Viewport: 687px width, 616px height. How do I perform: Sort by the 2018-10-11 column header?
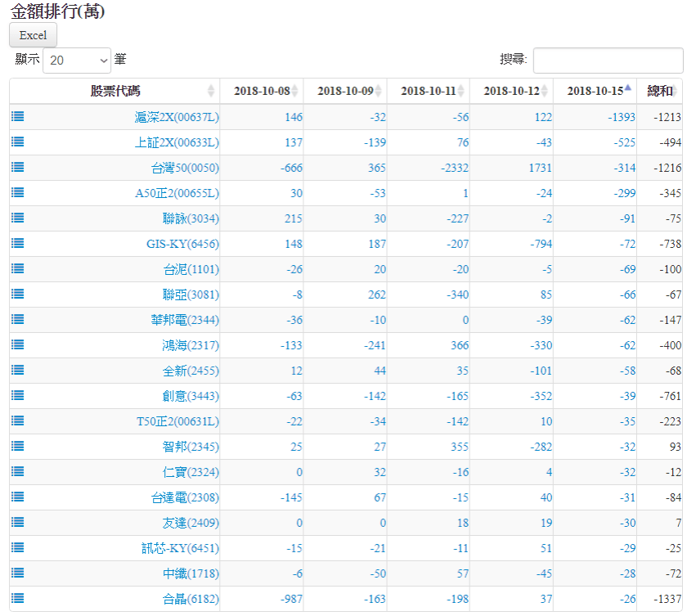428,91
